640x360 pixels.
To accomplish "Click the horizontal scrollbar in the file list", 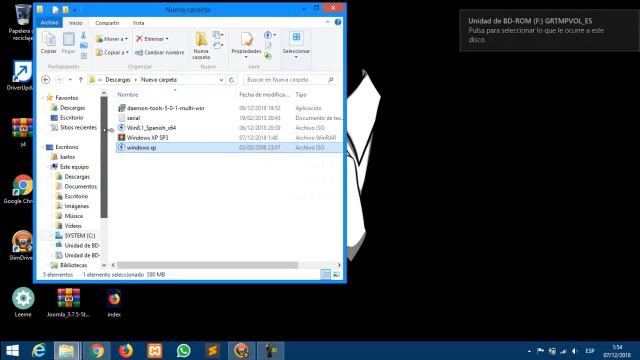I will pos(207,265).
